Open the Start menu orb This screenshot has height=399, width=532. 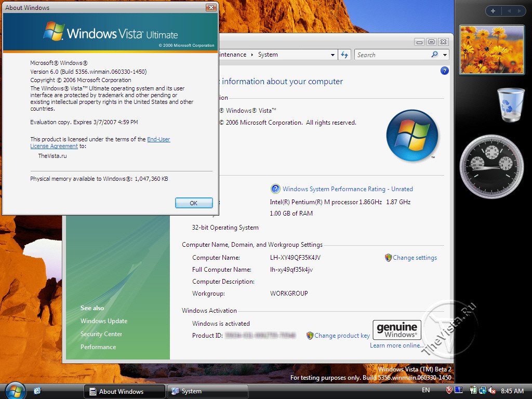[14, 391]
